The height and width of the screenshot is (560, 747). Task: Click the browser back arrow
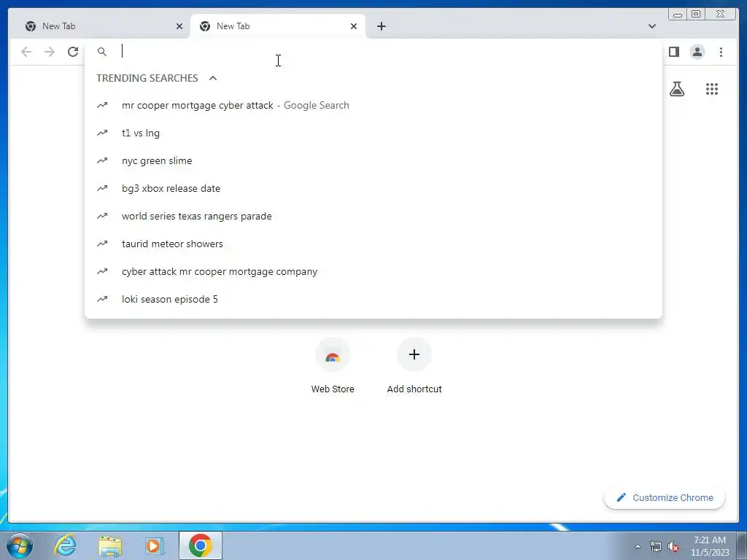tap(26, 52)
